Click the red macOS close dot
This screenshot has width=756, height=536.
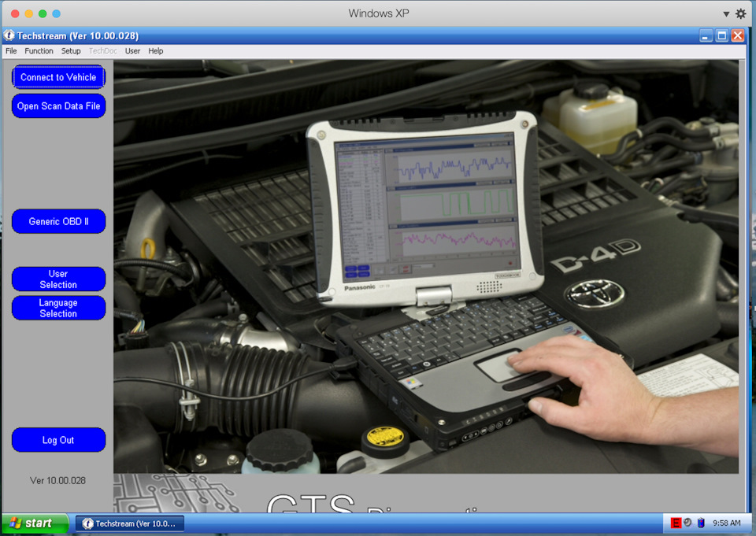[15, 14]
